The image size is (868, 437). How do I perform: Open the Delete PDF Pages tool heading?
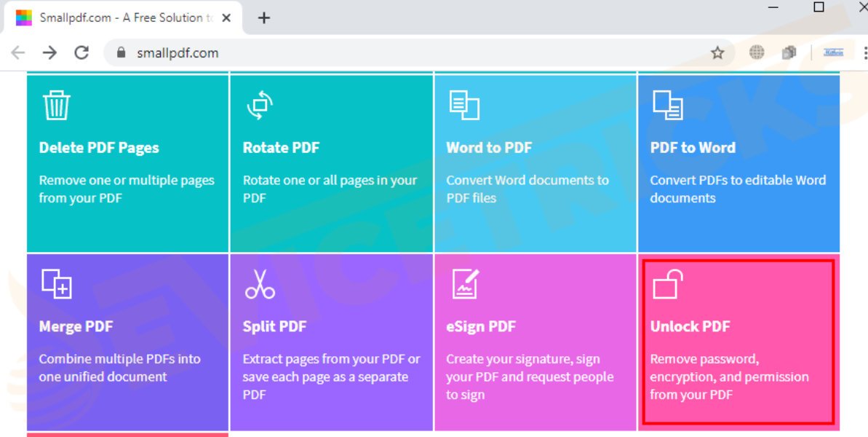coord(99,148)
